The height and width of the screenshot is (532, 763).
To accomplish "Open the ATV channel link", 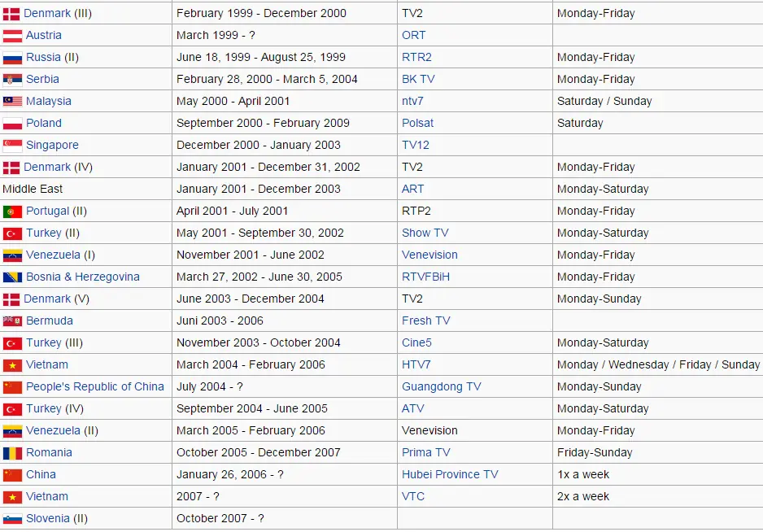I will (412, 408).
